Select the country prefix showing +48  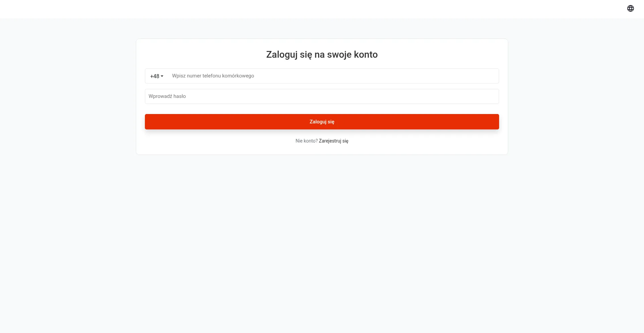coord(155,76)
